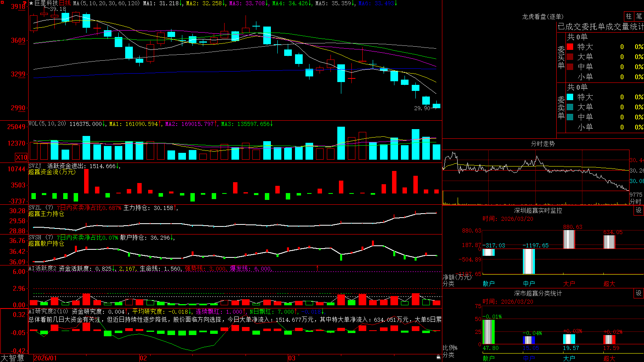Image resolution: width=644 pixels, height=362 pixels.
Task: Click the 委卖单 side label
Action: coord(561,108)
